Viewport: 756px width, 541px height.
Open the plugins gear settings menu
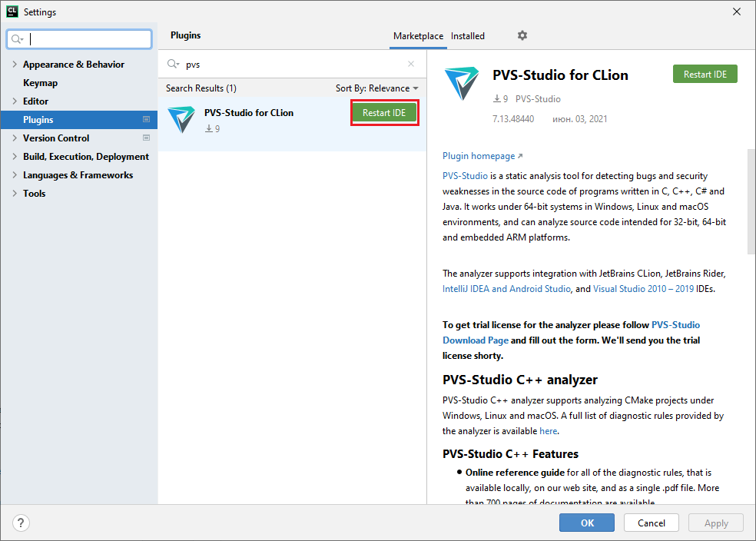[522, 35]
